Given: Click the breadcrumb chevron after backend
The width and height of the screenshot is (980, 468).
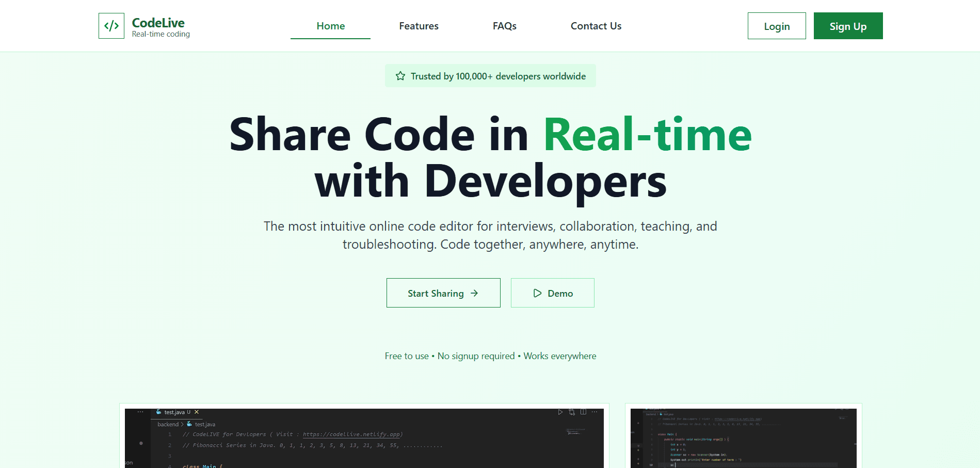Looking at the screenshot, I should coord(183,424).
